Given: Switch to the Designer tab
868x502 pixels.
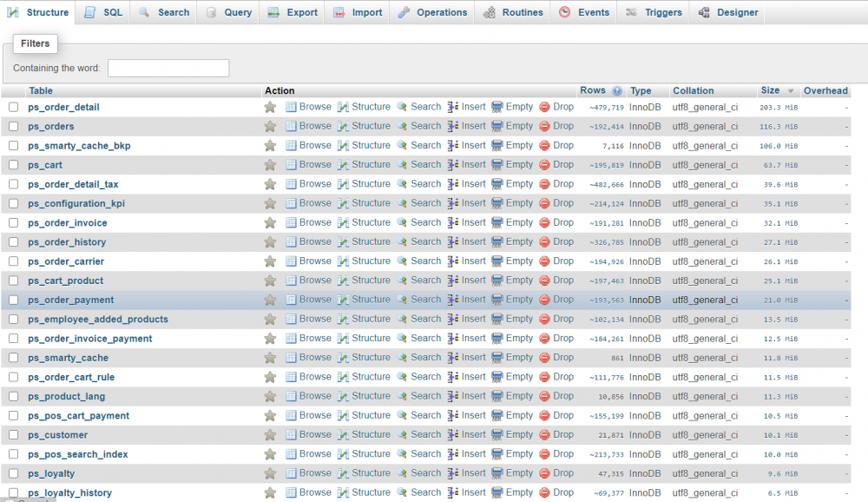Looking at the screenshot, I should coord(728,12).
